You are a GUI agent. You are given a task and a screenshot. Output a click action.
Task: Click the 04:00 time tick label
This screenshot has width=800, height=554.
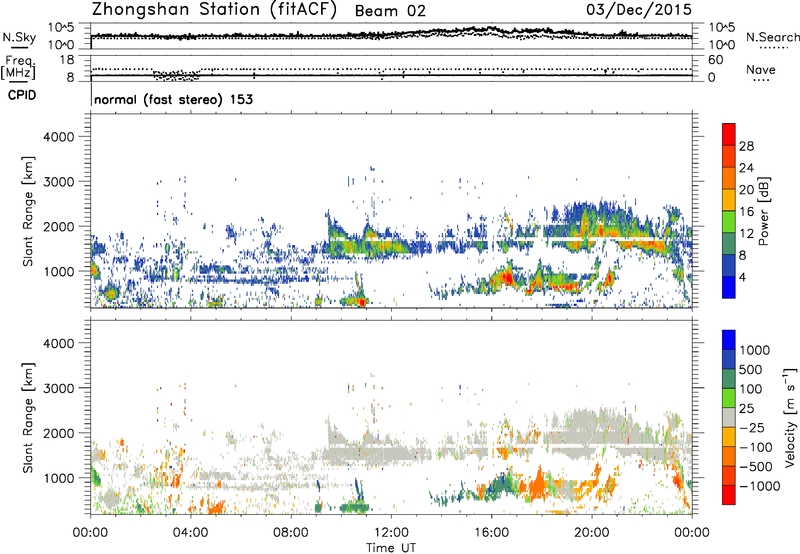click(190, 533)
